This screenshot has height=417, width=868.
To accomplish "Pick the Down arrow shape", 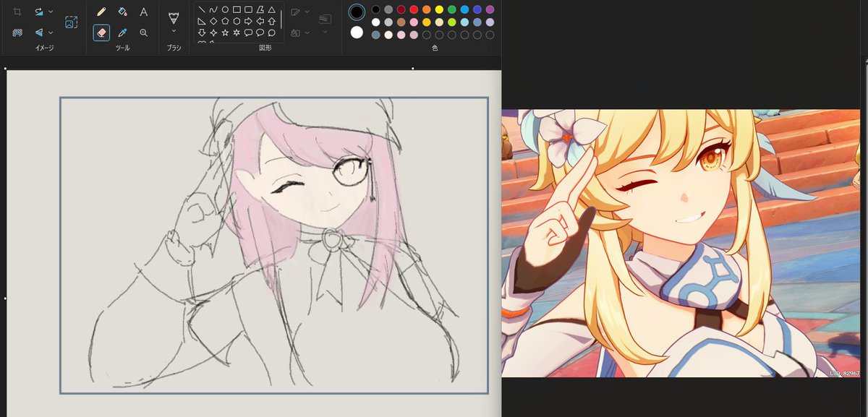I will tap(202, 33).
